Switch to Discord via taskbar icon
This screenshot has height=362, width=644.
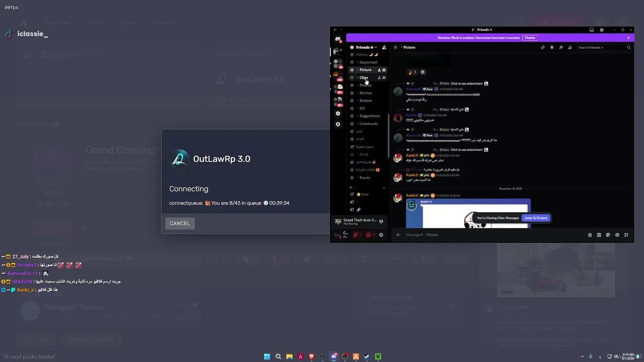[334, 356]
